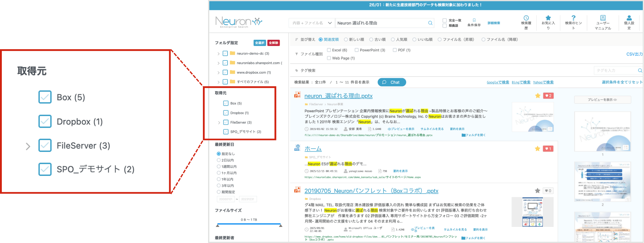Toggle favorite star for neuron_選ばれる理由.pptx

(x=538, y=96)
